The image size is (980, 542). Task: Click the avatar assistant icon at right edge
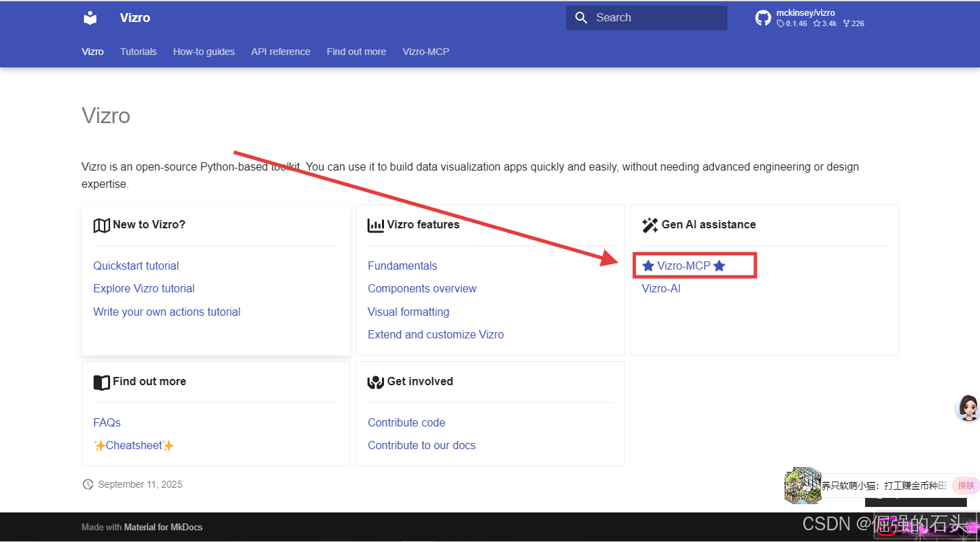(x=968, y=408)
